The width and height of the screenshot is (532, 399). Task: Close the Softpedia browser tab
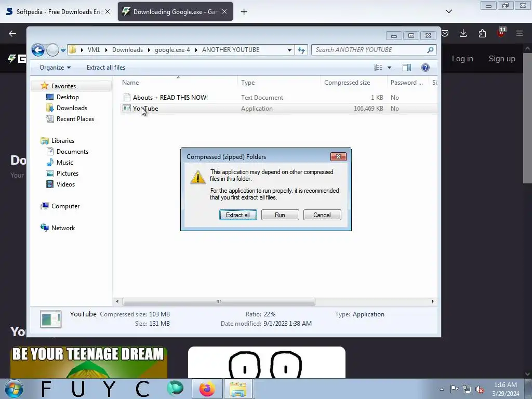pyautogui.click(x=108, y=11)
